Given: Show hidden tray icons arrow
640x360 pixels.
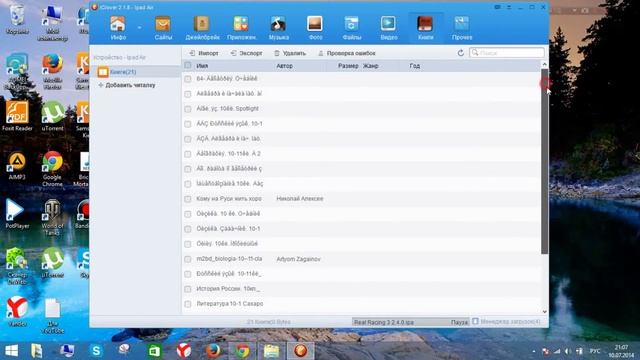Looking at the screenshot, I should (534, 351).
